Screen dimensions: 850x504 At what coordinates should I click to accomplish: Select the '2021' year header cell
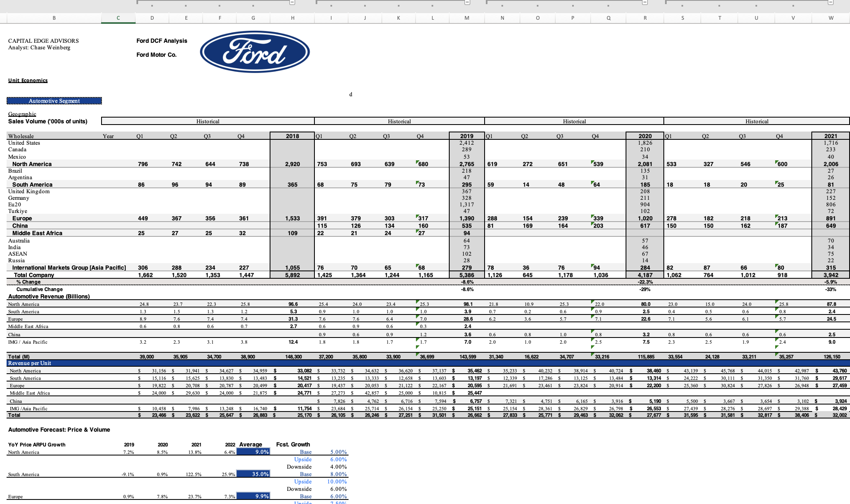tap(831, 136)
